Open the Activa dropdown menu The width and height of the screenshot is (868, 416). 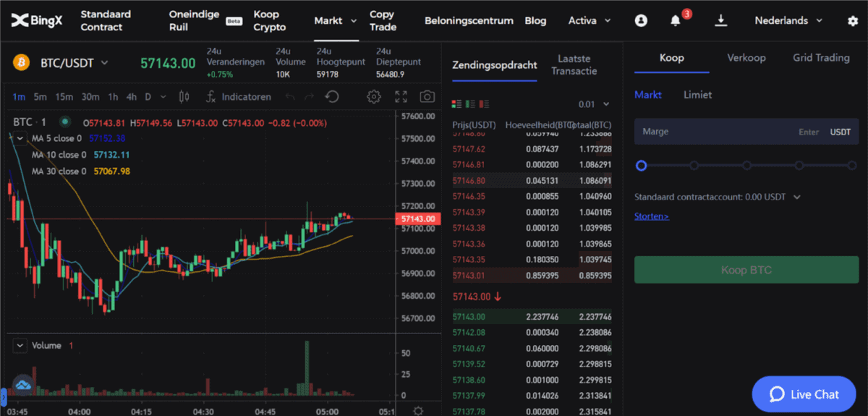tap(590, 20)
